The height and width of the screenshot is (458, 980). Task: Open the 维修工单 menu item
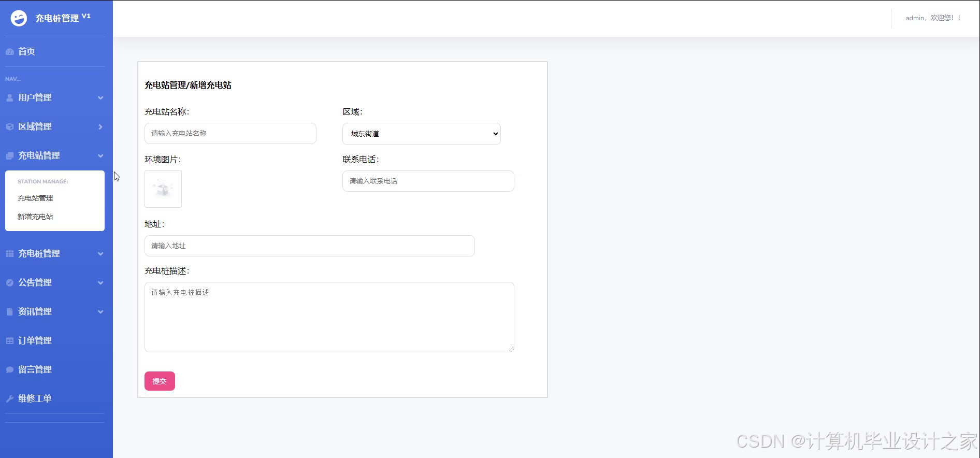coord(35,398)
